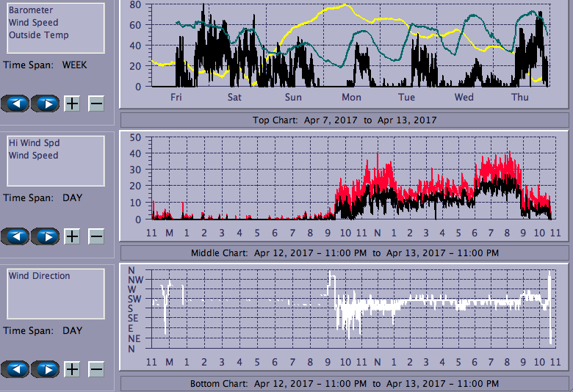Click the Middle Chart date range bar
Image resolution: width=573 pixels, height=392 pixels.
[344, 253]
